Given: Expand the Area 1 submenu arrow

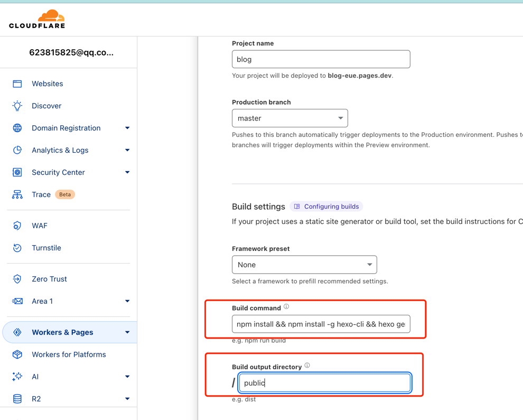Looking at the screenshot, I should coord(127,301).
